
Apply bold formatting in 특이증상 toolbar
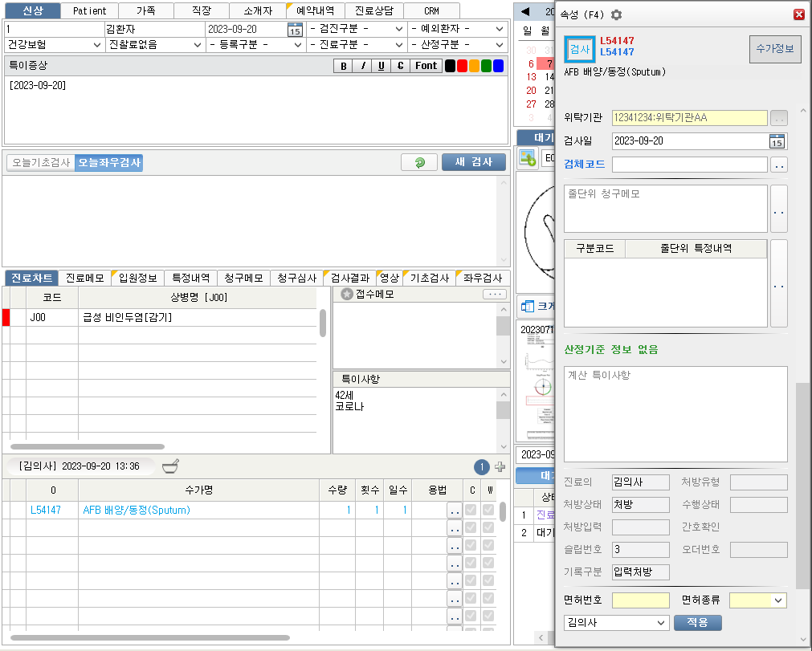point(344,66)
